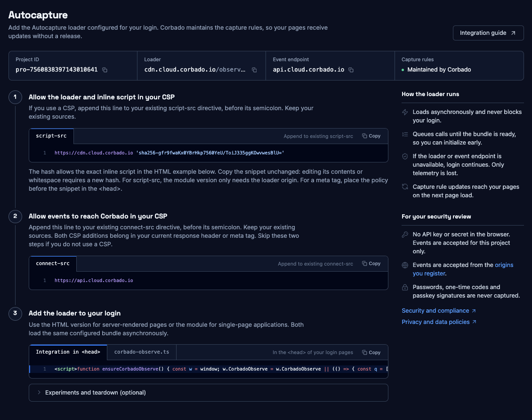Viewport: 532px width, 420px height.
Task: Click the key icon beside No API key
Action: (x=405, y=234)
